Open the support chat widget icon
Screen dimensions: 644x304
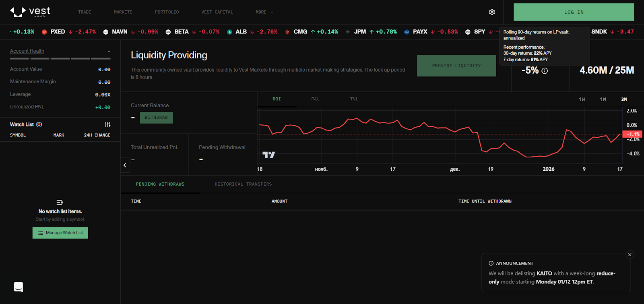pyautogui.click(x=19, y=287)
